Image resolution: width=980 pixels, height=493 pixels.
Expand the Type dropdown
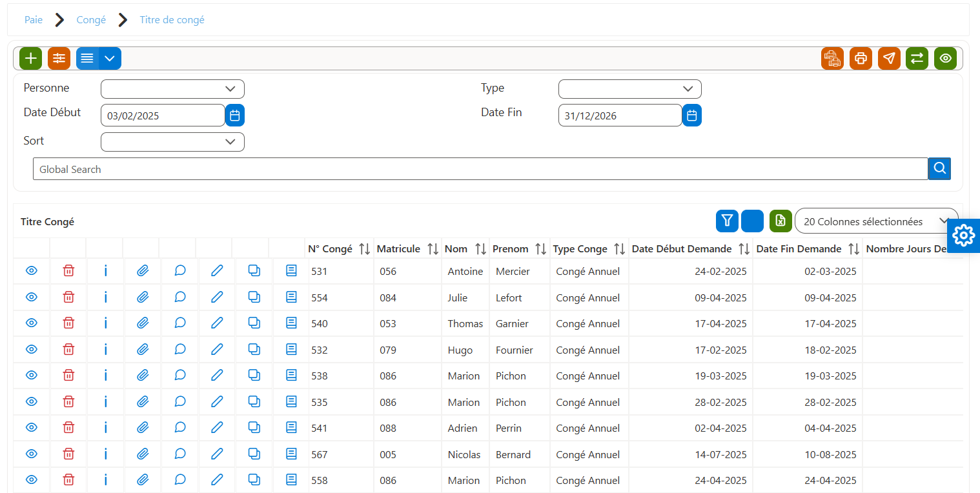pos(629,89)
